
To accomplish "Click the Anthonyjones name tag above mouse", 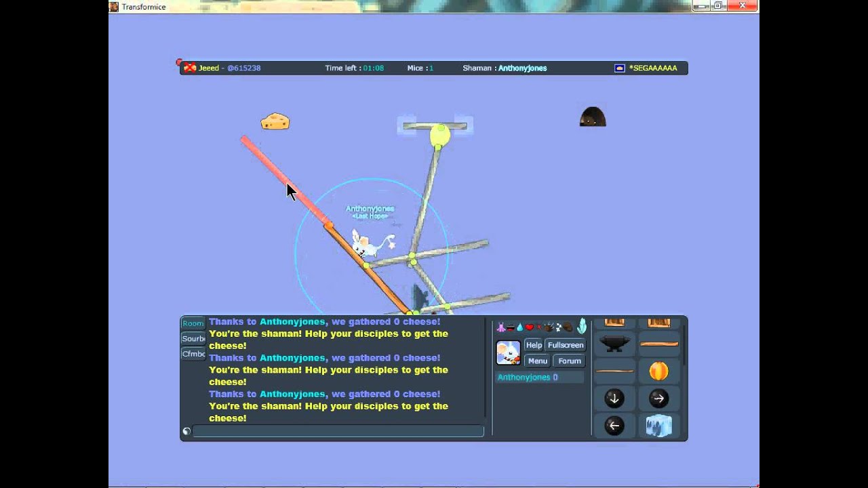I will click(x=370, y=209).
